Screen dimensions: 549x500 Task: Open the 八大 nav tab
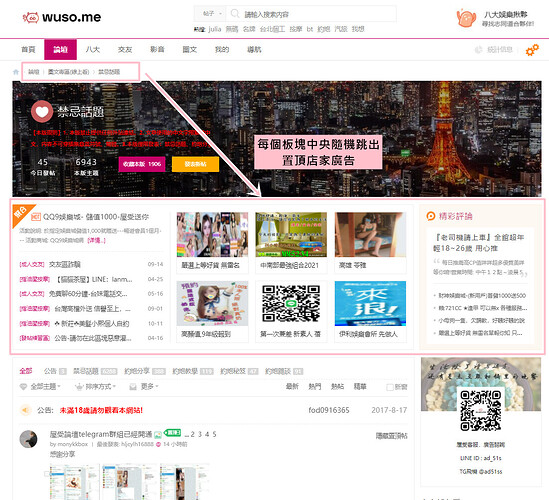(x=93, y=50)
